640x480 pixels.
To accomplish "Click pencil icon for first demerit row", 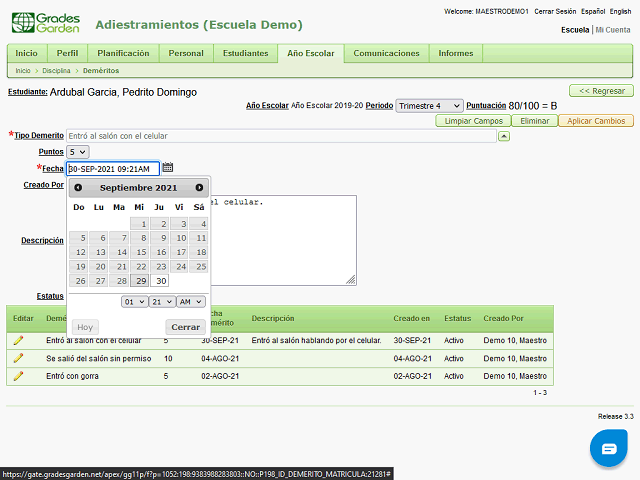I will 18,341.
